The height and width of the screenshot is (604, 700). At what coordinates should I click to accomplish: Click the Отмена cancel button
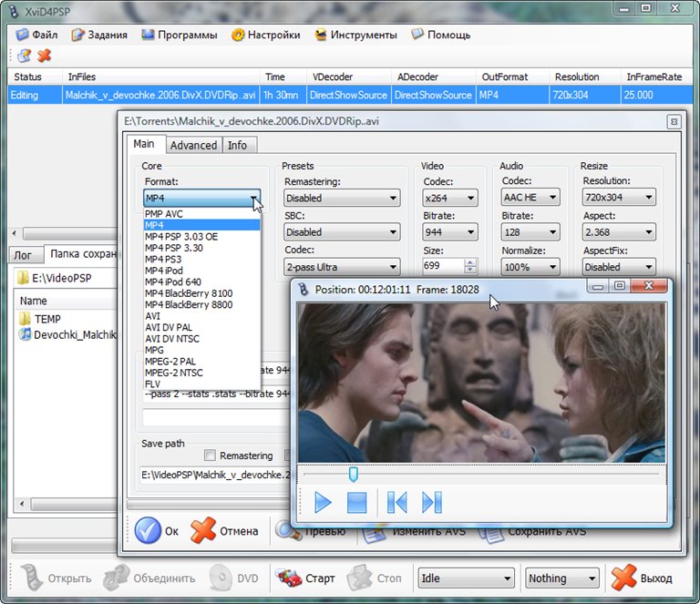tap(225, 531)
